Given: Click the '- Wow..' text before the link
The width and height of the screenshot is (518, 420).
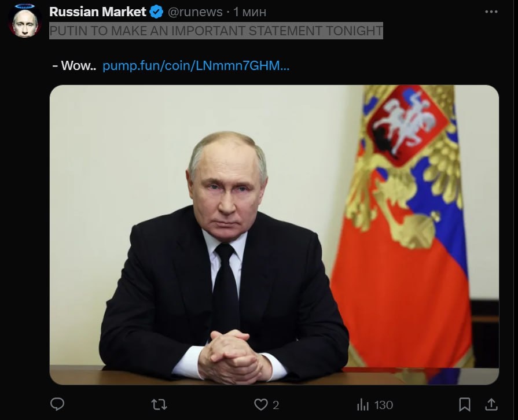Looking at the screenshot, I should pyautogui.click(x=74, y=65).
